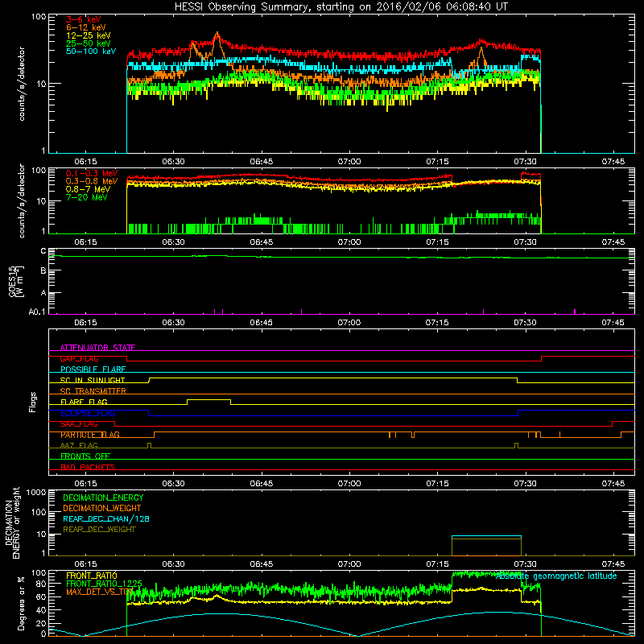The width and height of the screenshot is (644, 644).
Task: Click the REAR_DEC_WEIGHT legend label
Action: click(99, 530)
